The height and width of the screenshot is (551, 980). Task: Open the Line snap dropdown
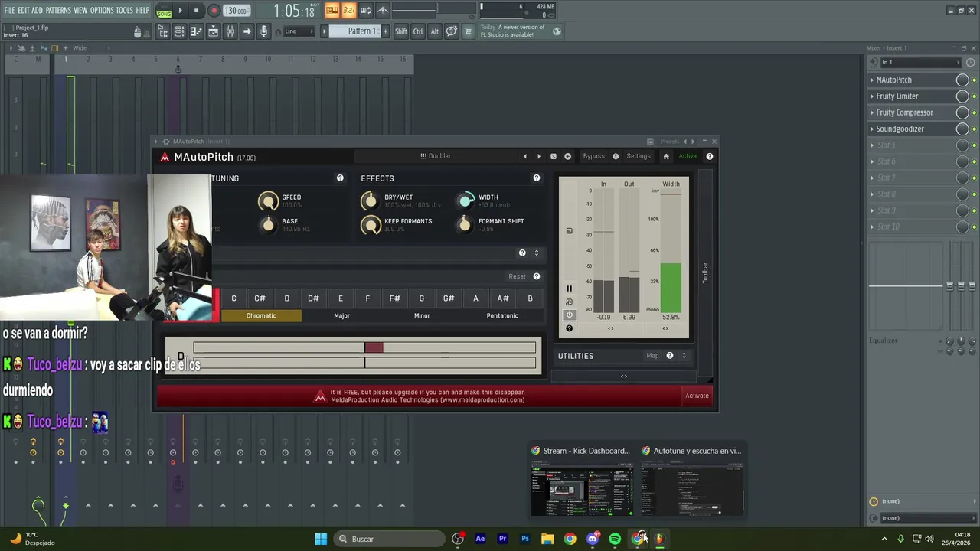tap(299, 31)
